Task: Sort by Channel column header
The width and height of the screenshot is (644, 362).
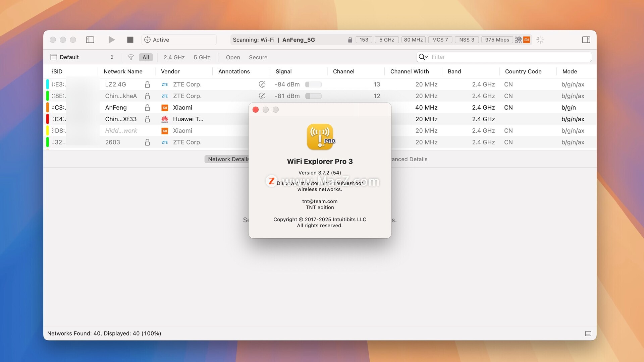Action: (x=343, y=71)
